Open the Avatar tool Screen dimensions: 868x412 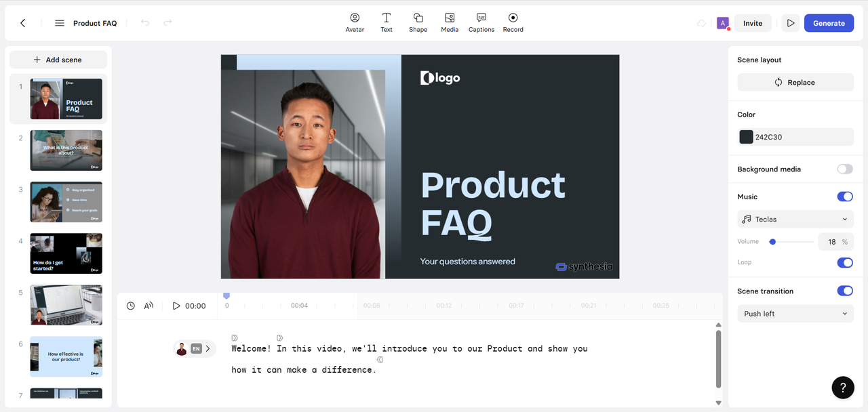[x=355, y=22]
